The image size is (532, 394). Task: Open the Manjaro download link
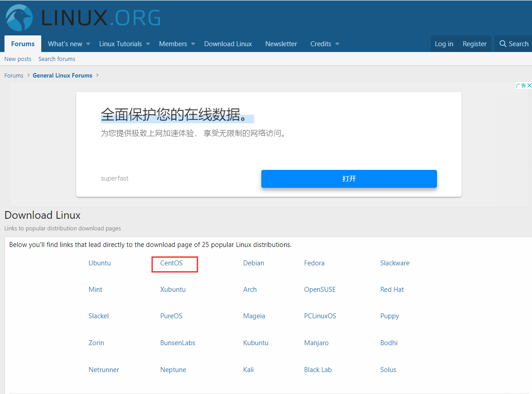point(316,343)
